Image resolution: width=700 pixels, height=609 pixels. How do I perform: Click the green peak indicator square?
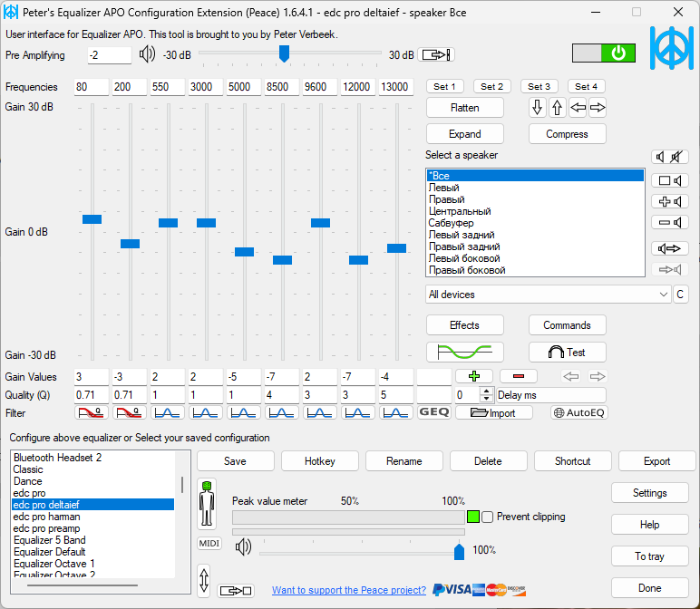tap(473, 517)
